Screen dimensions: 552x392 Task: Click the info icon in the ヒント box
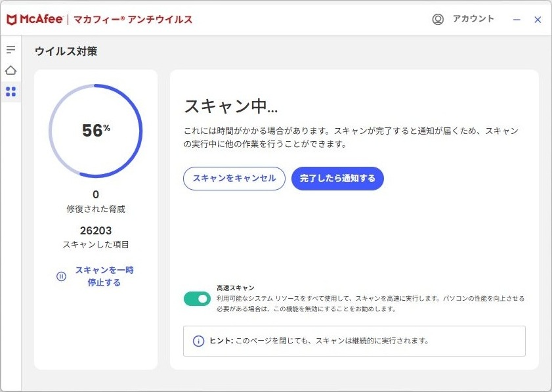pos(198,341)
